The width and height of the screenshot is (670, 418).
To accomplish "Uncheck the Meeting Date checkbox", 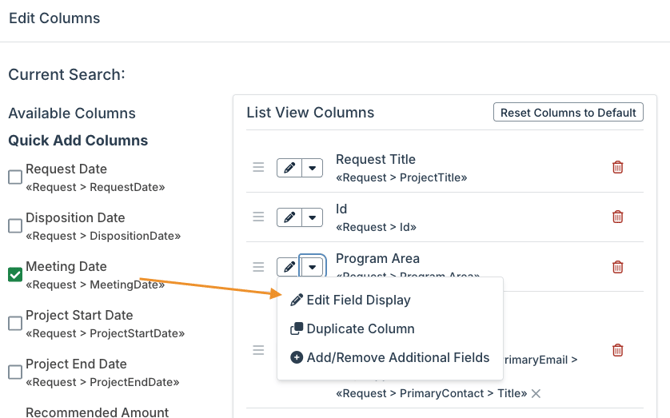I will pyautogui.click(x=15, y=274).
